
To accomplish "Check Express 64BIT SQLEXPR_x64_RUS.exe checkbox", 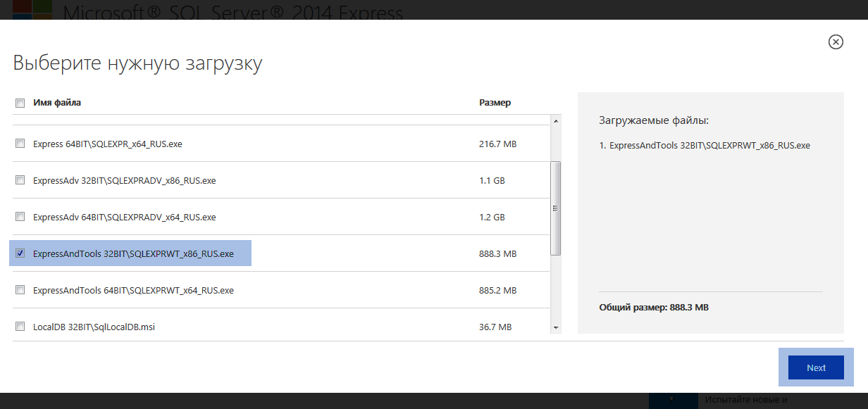I will 20,144.
